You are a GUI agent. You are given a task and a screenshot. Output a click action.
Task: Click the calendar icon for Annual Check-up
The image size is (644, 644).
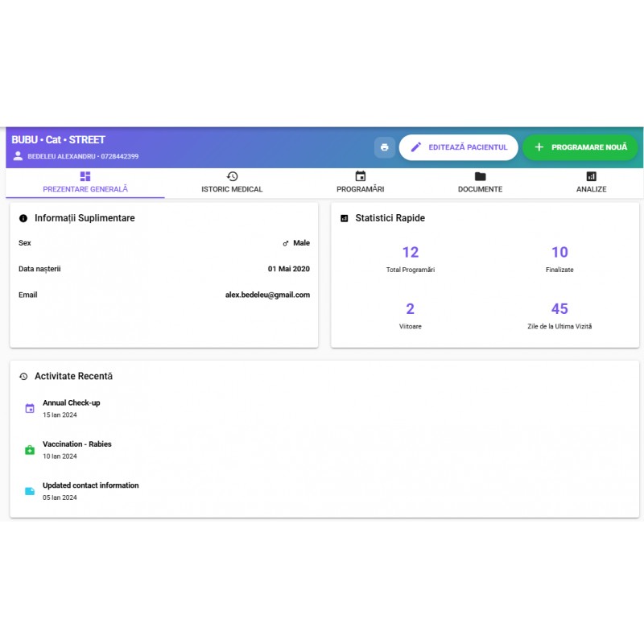tap(30, 408)
